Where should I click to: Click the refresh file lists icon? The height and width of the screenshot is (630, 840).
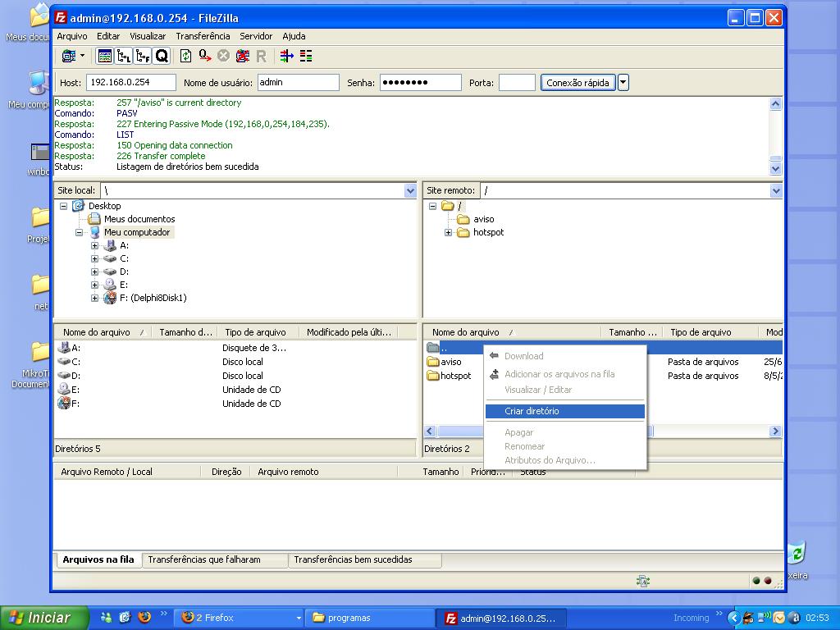[x=185, y=56]
